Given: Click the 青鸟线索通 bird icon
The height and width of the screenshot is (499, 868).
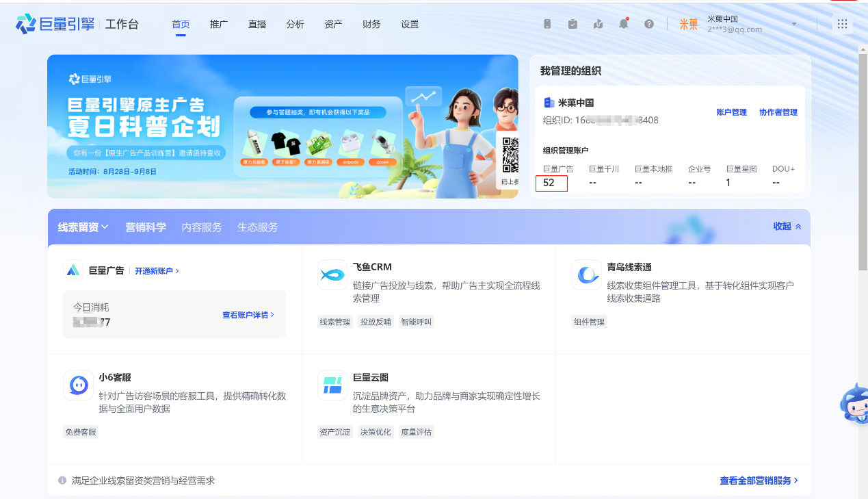Looking at the screenshot, I should tap(586, 275).
